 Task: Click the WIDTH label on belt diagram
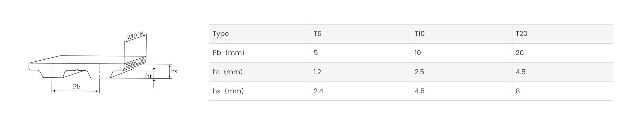(135, 36)
